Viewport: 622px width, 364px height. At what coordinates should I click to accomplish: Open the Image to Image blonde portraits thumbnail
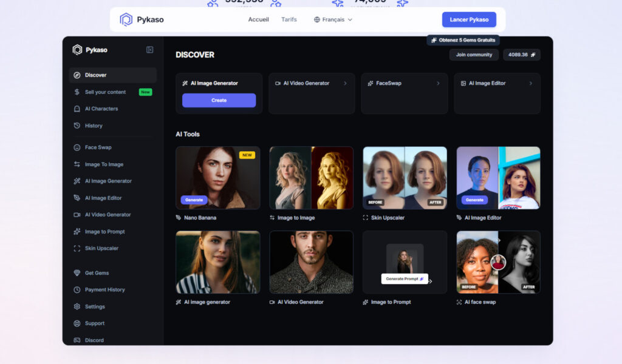[x=312, y=178]
